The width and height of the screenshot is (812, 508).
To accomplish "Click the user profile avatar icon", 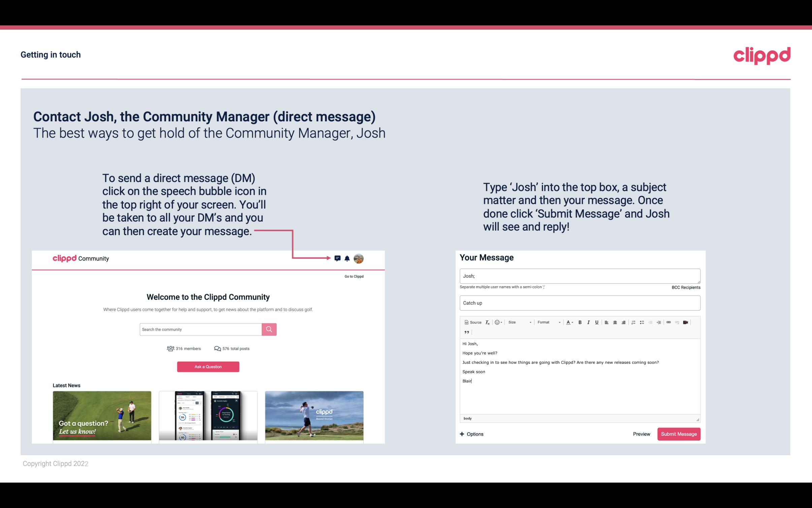I will coord(359,258).
